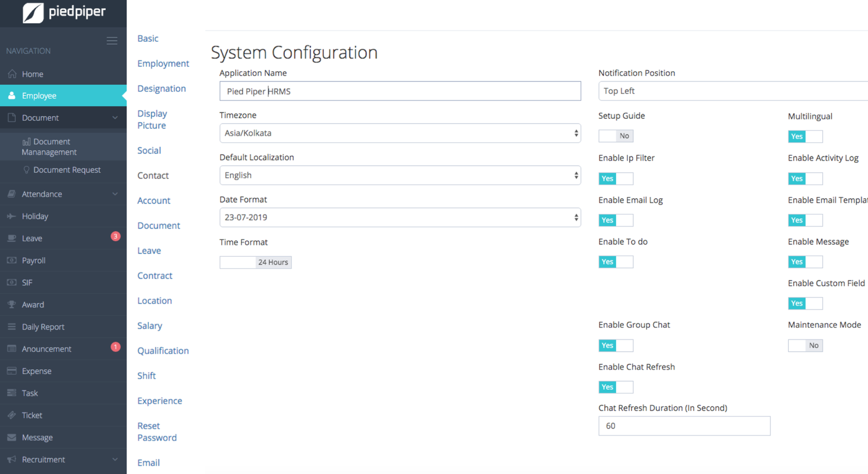Click the Ticket tag icon

pos(11,415)
